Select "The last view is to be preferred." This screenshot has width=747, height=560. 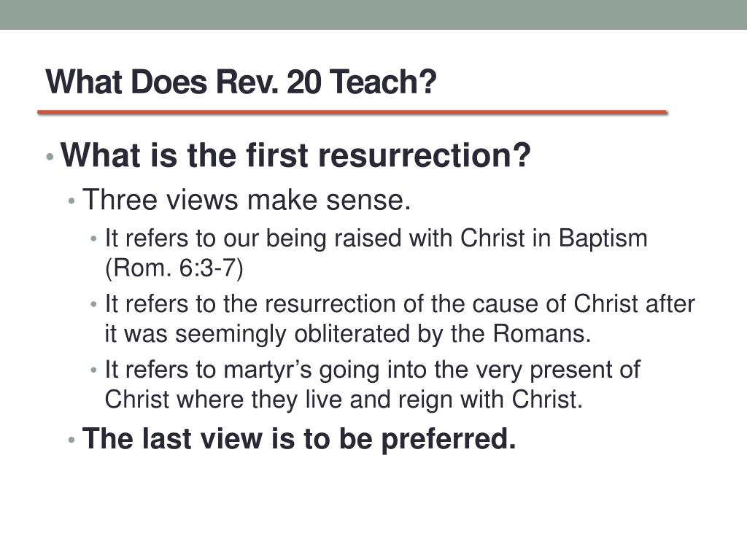[299, 438]
